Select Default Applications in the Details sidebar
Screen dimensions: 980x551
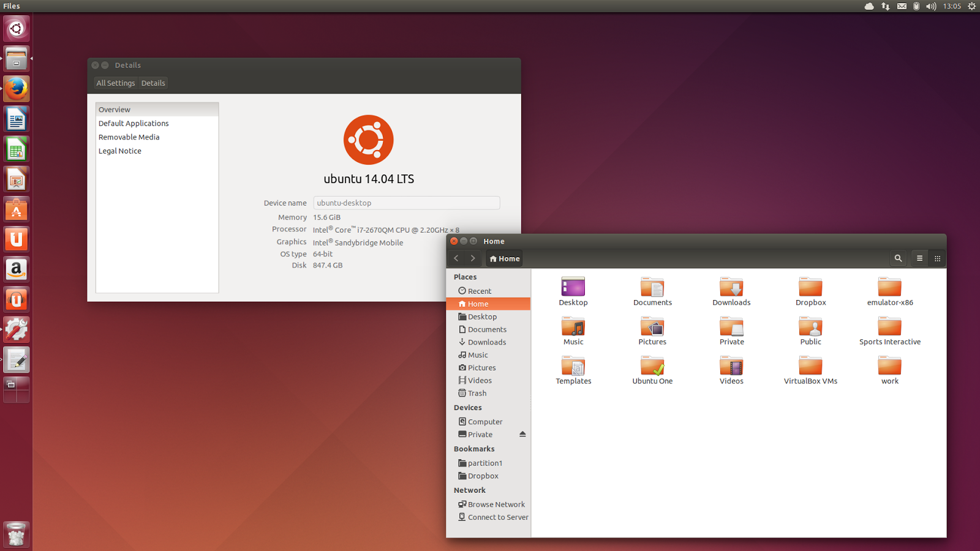click(x=134, y=123)
